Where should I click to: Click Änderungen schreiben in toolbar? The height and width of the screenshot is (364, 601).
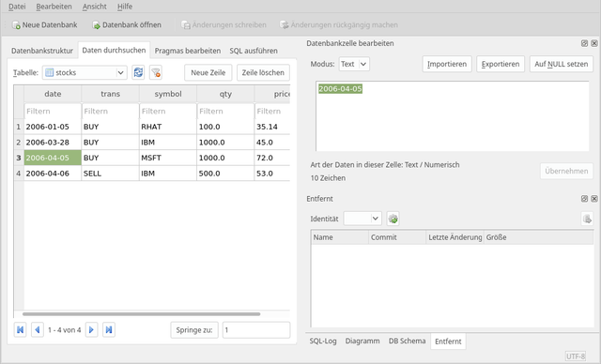(223, 25)
